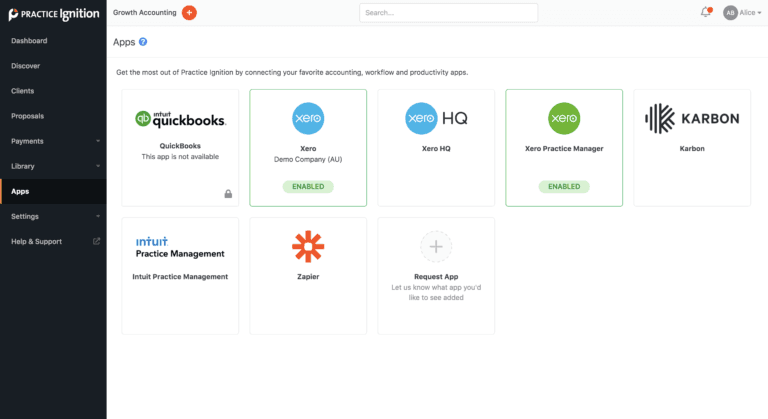Click the QuickBooks lock icon
The width and height of the screenshot is (768, 419).
coord(228,194)
